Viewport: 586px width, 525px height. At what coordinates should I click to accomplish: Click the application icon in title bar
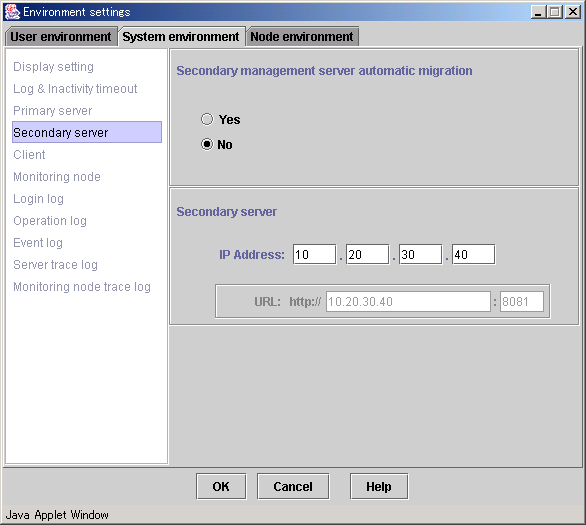[x=12, y=12]
